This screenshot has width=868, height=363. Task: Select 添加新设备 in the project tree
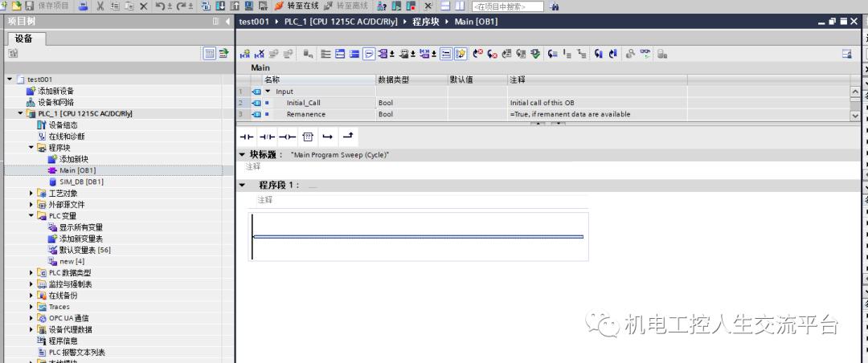(55, 91)
